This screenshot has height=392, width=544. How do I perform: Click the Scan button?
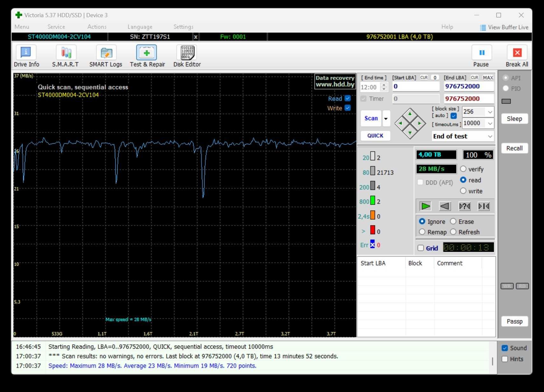click(371, 119)
